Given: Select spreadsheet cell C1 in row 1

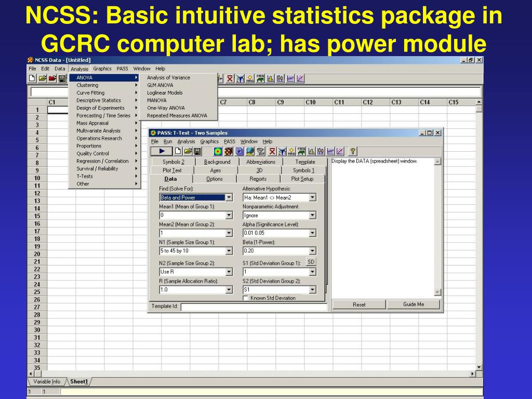Looking at the screenshot, I should pos(58,110).
